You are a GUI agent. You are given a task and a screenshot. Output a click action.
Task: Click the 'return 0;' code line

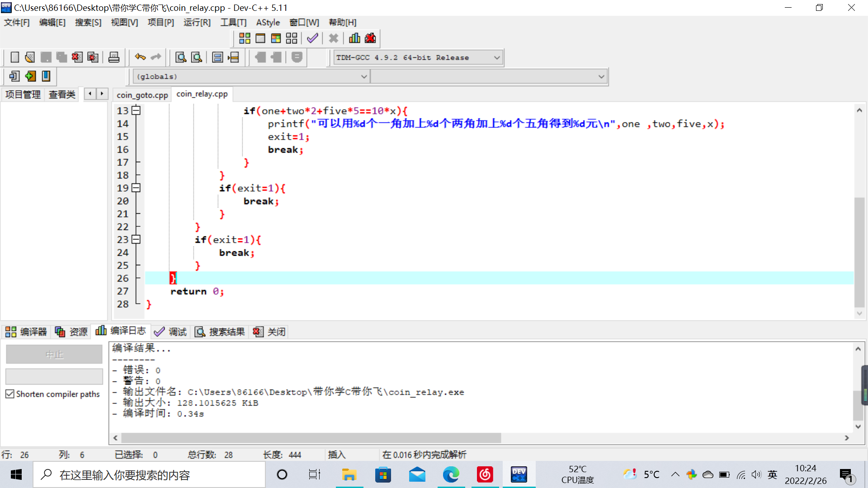coord(197,291)
